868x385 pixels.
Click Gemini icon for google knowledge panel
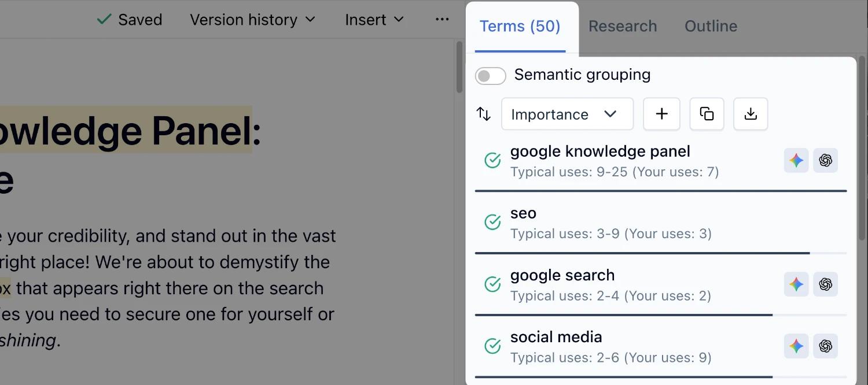point(796,160)
